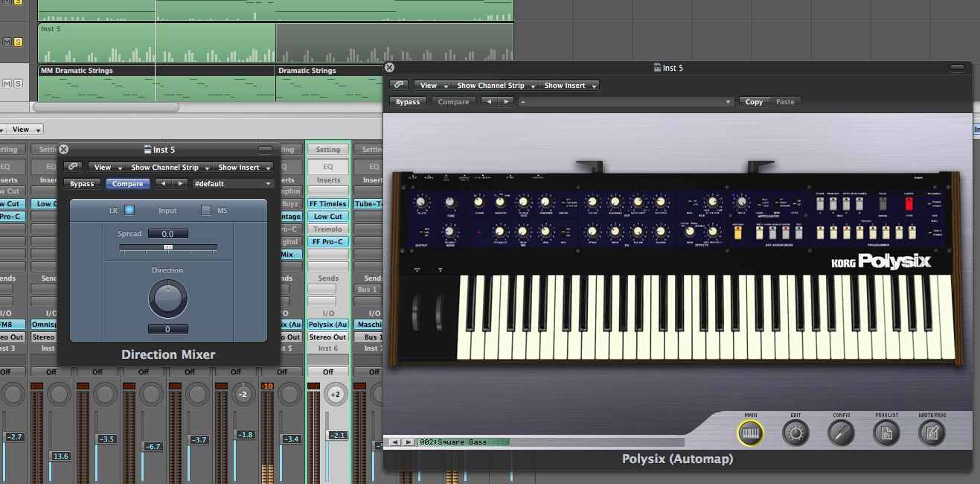The height and width of the screenshot is (484, 980).
Task: Toggle Compare in Direction Mixer window
Action: coord(127,184)
